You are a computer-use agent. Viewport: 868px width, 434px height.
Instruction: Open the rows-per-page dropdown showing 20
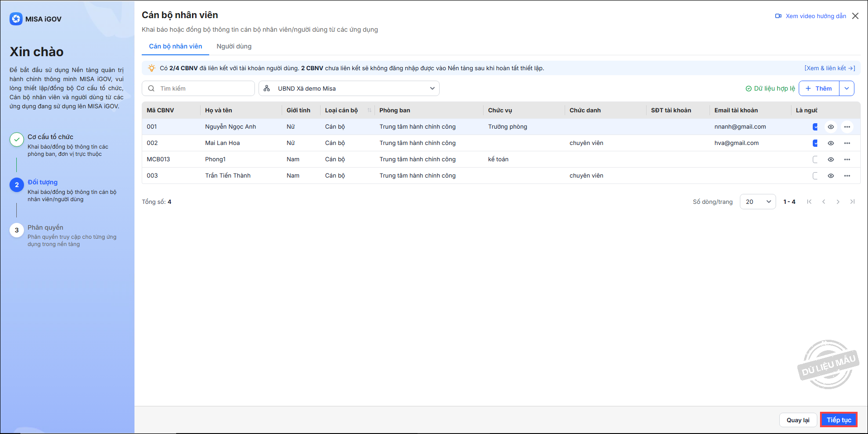pyautogui.click(x=758, y=202)
